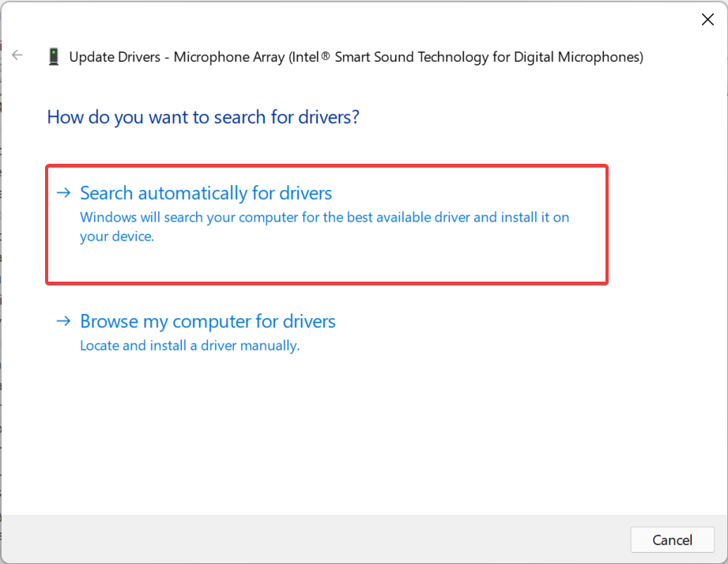Click the Update Drivers title text
The width and height of the screenshot is (728, 564).
355,56
